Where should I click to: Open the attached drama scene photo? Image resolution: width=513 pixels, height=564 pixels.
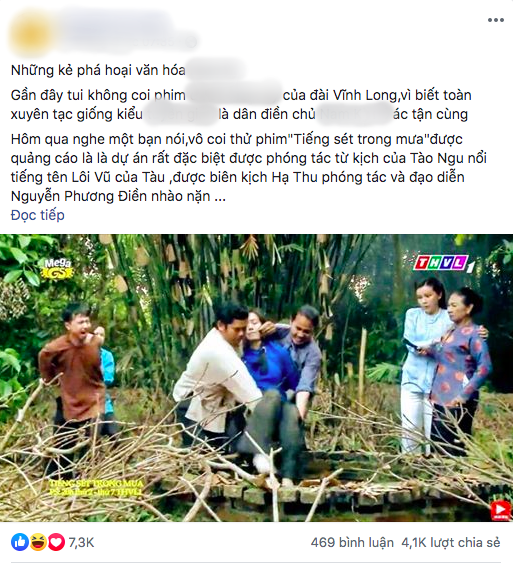coord(256,378)
